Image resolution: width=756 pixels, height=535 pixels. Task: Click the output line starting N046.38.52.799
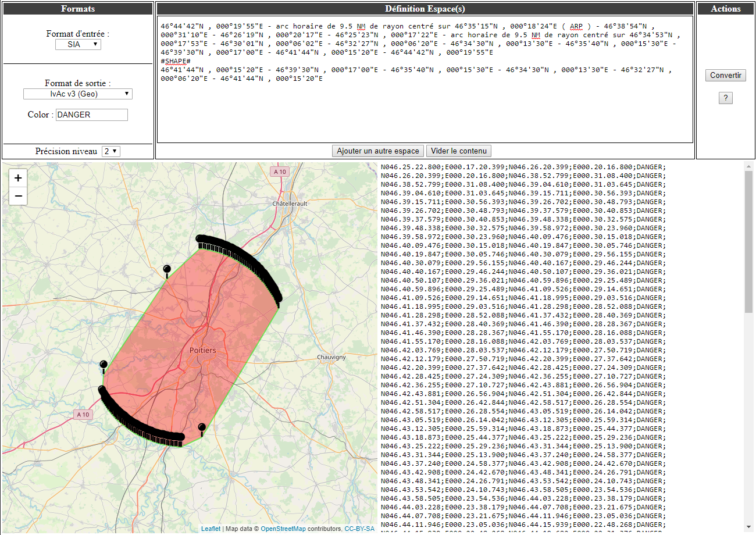(x=523, y=184)
